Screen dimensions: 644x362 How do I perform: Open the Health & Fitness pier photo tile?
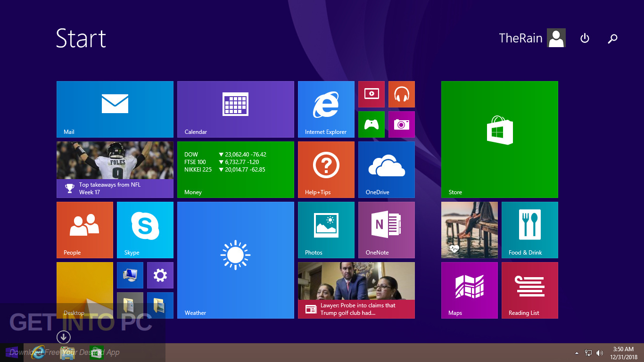(x=470, y=230)
